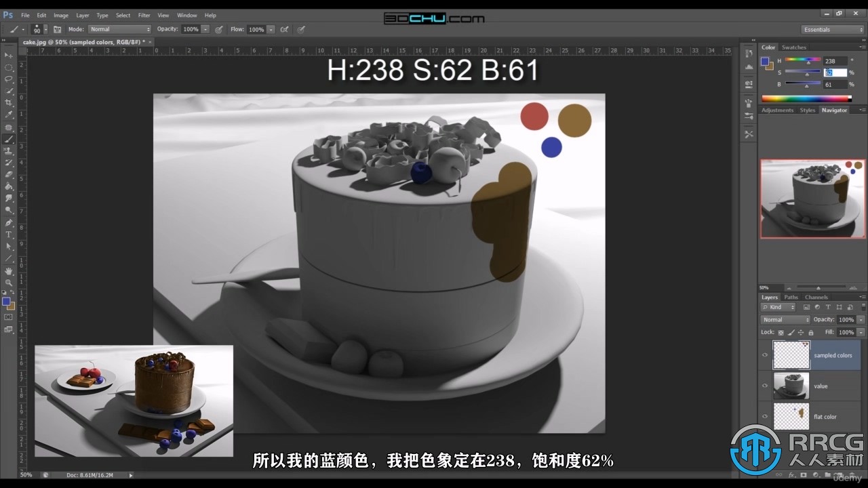Toggle lock image pixels
The width and height of the screenshot is (868, 488).
click(791, 333)
